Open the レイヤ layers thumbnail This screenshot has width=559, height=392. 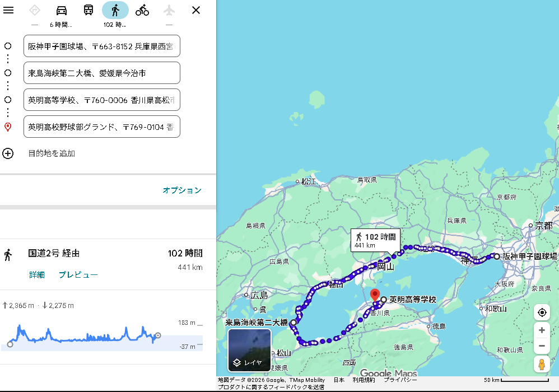[249, 350]
